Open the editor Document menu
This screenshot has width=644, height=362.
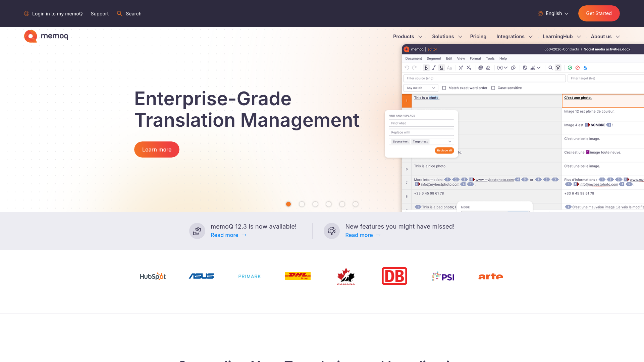coord(414,58)
